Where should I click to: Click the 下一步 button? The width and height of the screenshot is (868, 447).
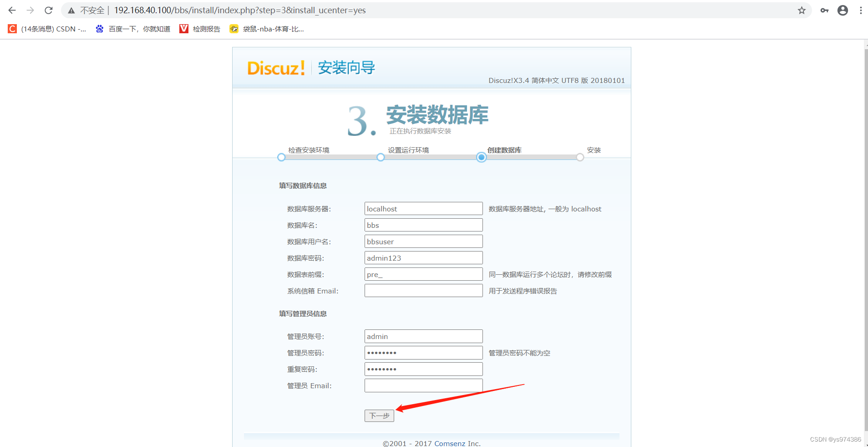click(379, 416)
